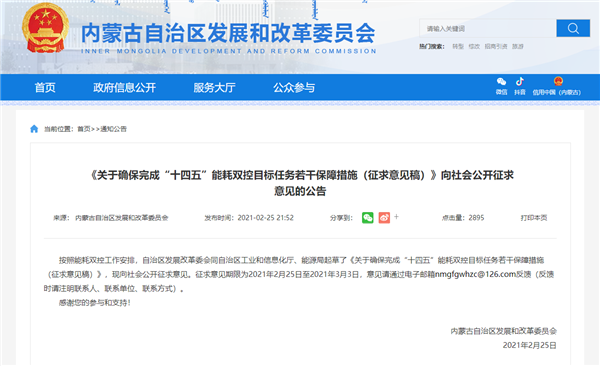
Task: Click the source text 内蒙古自治区发展和改革委员会 under title
Action: pos(122,218)
